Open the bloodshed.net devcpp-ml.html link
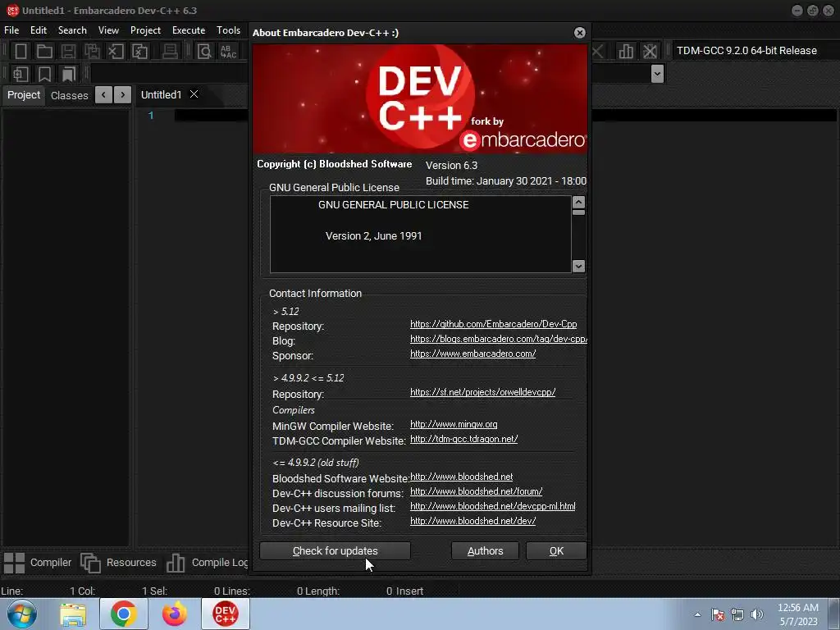Viewport: 840px width, 630px height. coord(493,506)
